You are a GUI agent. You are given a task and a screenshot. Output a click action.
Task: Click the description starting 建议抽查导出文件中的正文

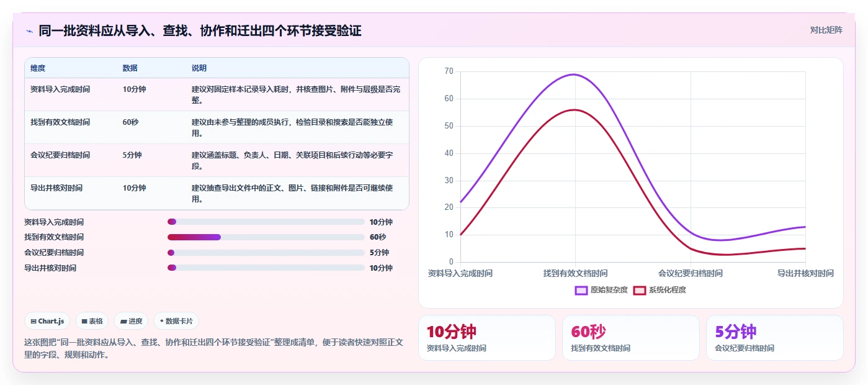tap(292, 194)
